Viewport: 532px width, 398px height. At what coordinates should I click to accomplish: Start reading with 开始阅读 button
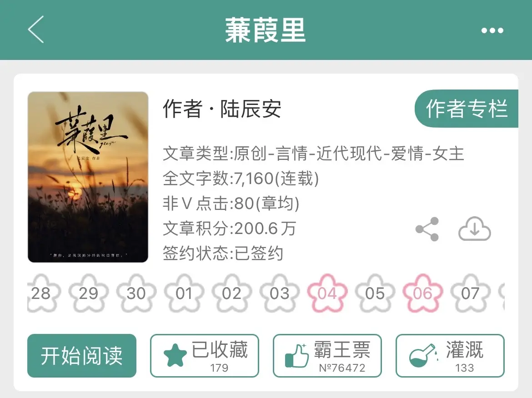[x=82, y=356]
